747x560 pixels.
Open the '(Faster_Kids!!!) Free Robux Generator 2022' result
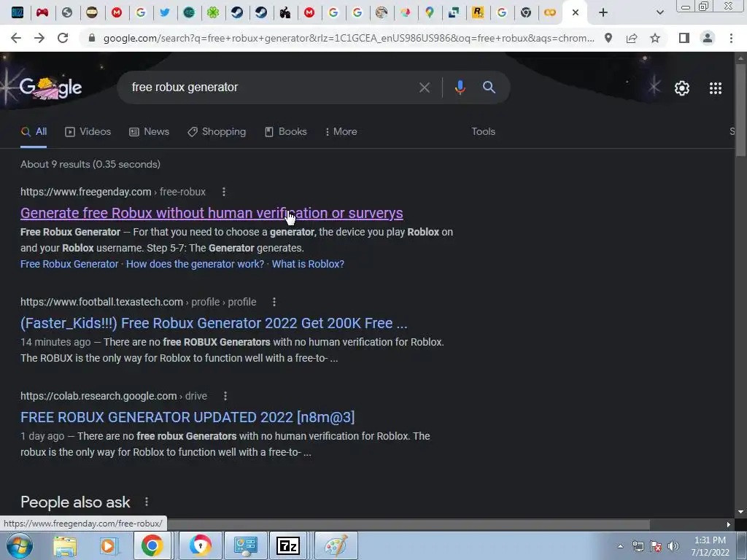click(x=214, y=323)
